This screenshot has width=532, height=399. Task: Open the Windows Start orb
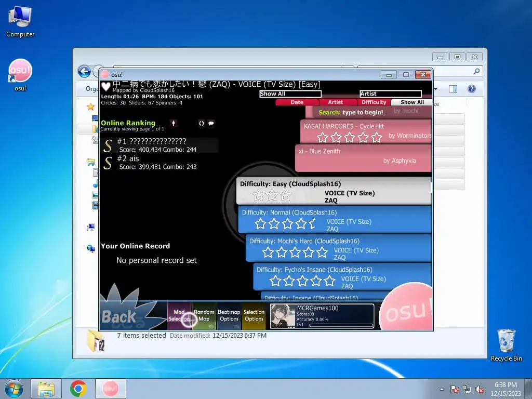click(x=14, y=389)
